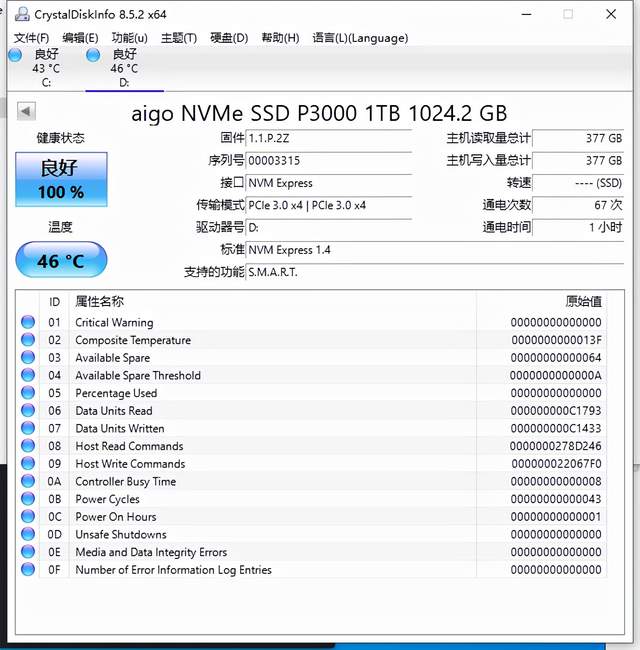Open the 帮助(H) menu

(280, 38)
